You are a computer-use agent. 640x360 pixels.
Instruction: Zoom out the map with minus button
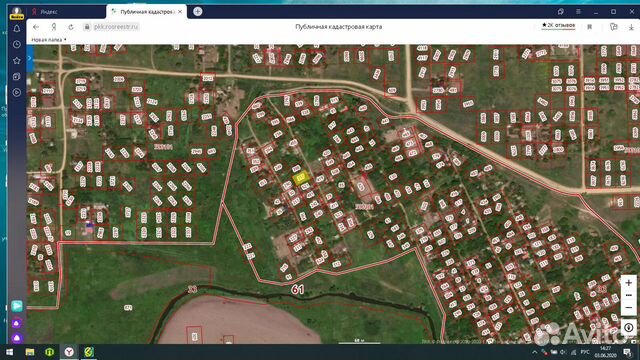(628, 307)
